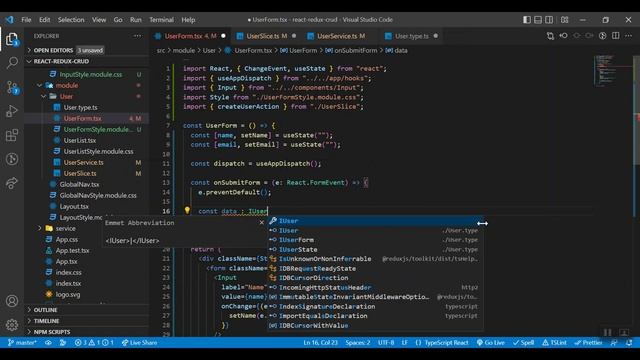Open the File menu
This screenshot has width=640, height=360.
26,20
